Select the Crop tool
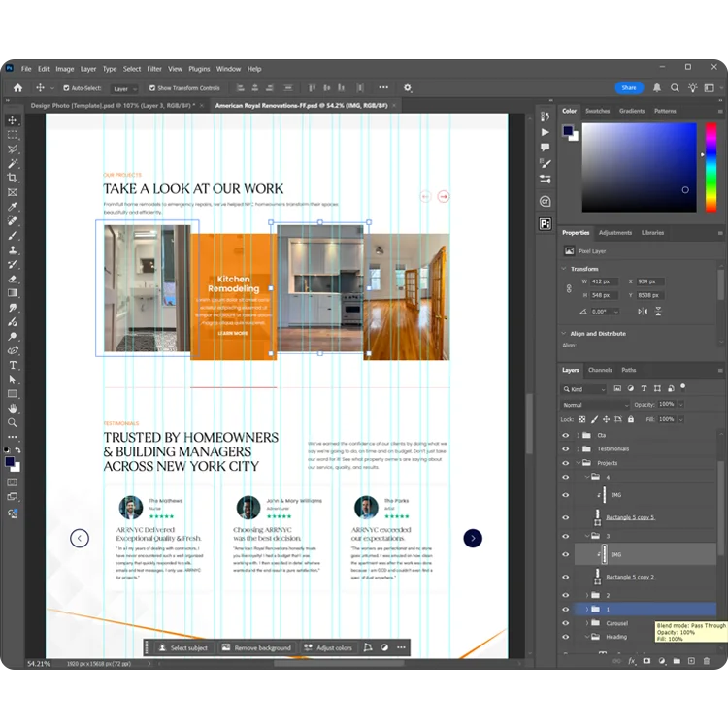Viewport: 728px width, 728px height. pyautogui.click(x=13, y=178)
